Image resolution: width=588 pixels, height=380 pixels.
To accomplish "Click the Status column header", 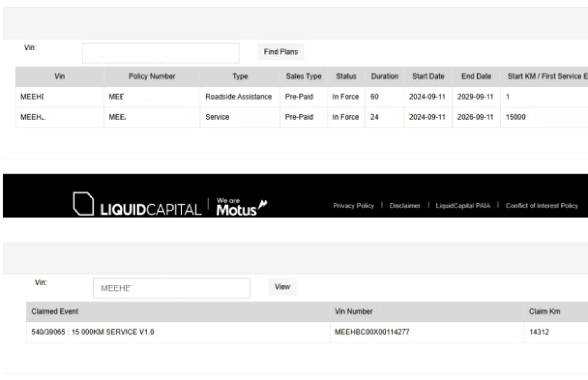I will click(346, 76).
